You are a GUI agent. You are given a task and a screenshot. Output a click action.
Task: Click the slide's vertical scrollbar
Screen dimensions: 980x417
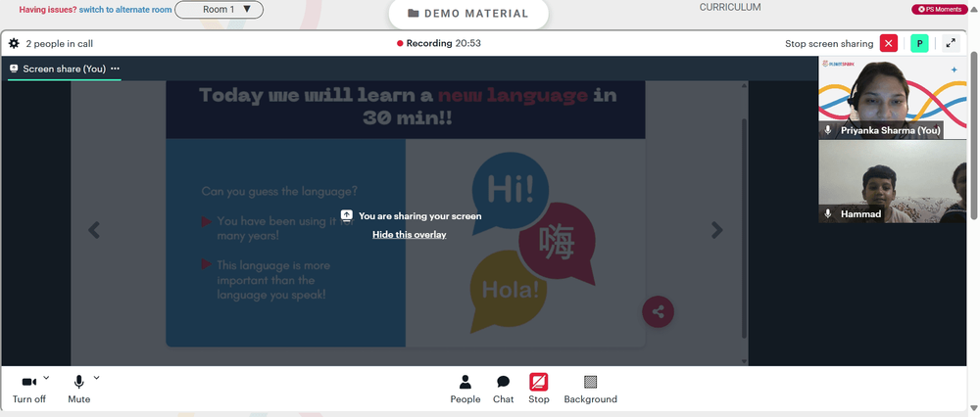click(744, 228)
